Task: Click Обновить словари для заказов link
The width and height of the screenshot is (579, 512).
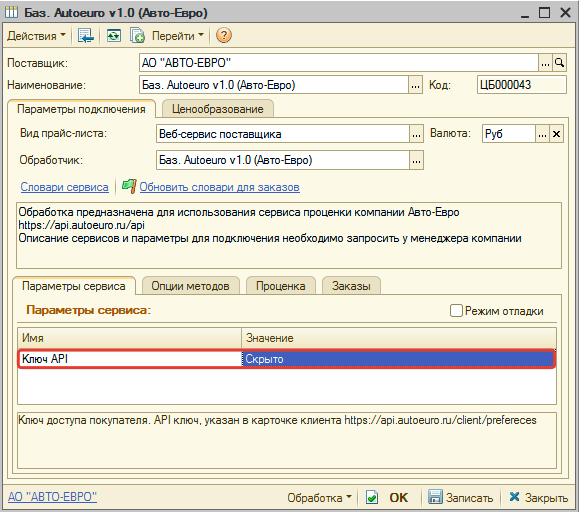Action: (219, 187)
